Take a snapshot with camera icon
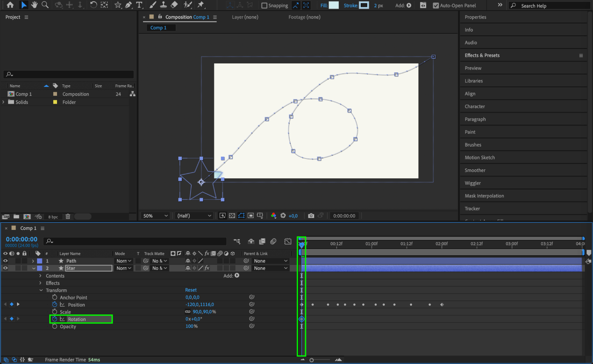 tap(311, 216)
